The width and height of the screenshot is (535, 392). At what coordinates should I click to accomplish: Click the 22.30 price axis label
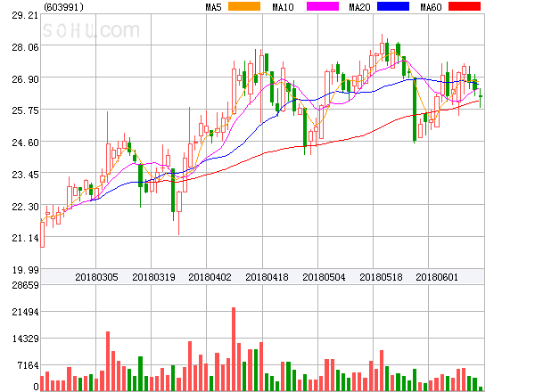(x=25, y=207)
